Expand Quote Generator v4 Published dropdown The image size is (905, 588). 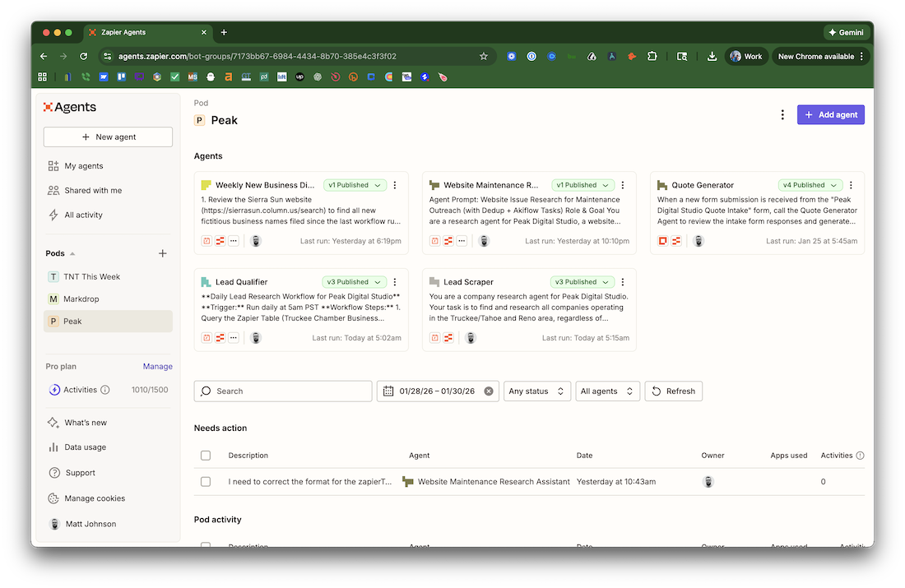click(810, 185)
